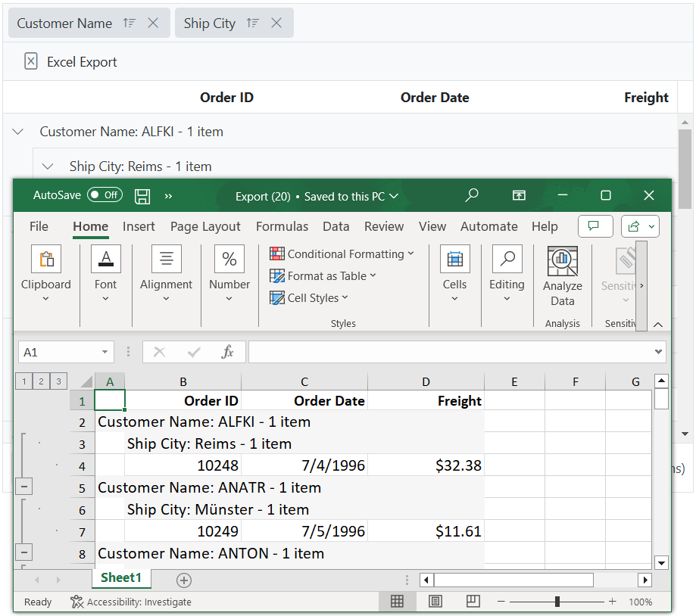Remove the Customer Name grouping chip

pyautogui.click(x=153, y=23)
